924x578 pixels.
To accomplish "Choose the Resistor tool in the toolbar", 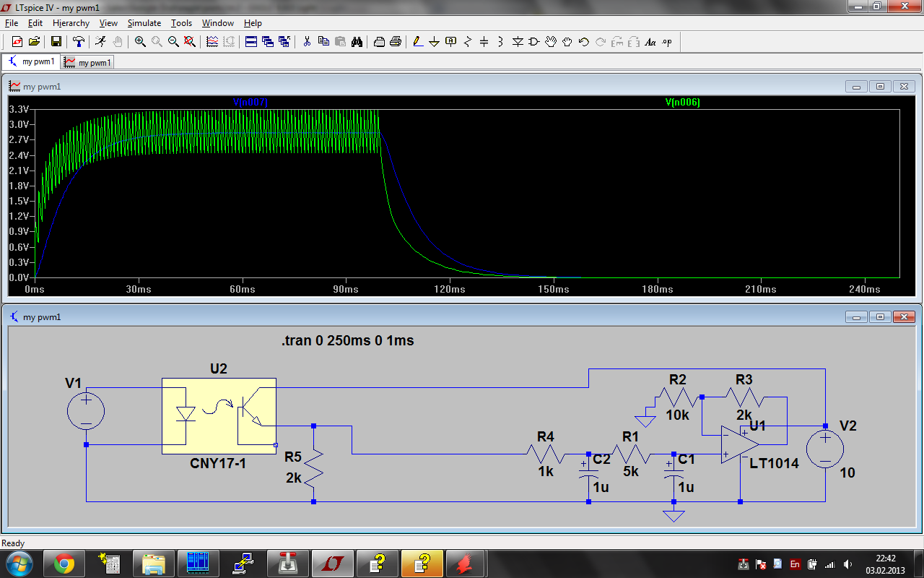I will 468,42.
